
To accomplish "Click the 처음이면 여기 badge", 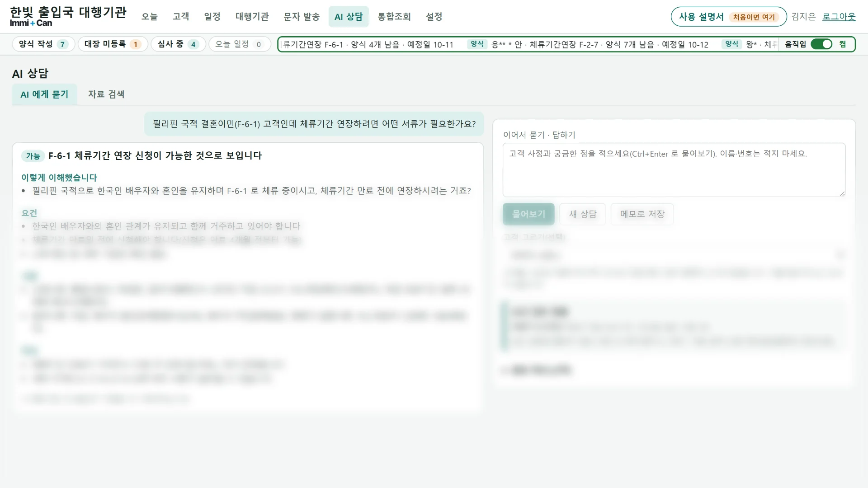I will [754, 17].
